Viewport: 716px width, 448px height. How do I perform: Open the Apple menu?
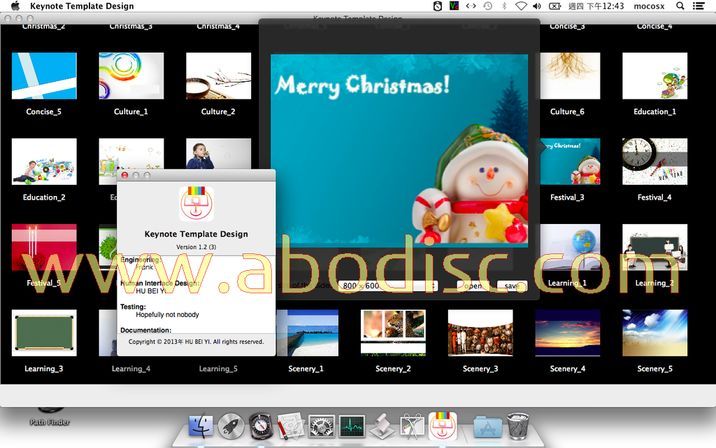point(14,7)
